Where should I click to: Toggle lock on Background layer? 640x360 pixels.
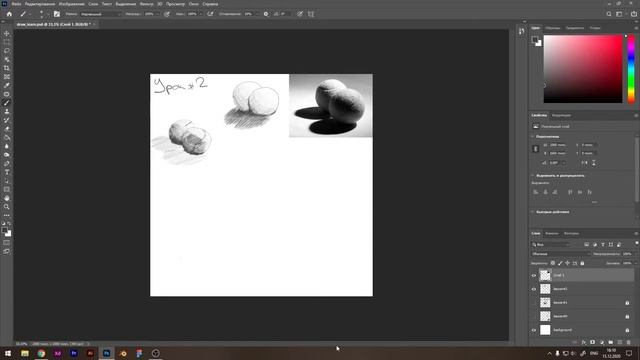click(627, 330)
